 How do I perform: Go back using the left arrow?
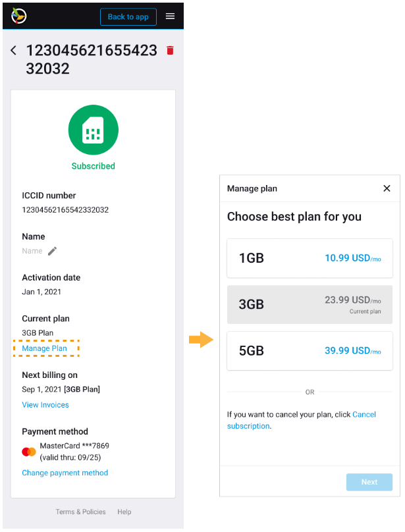[14, 51]
